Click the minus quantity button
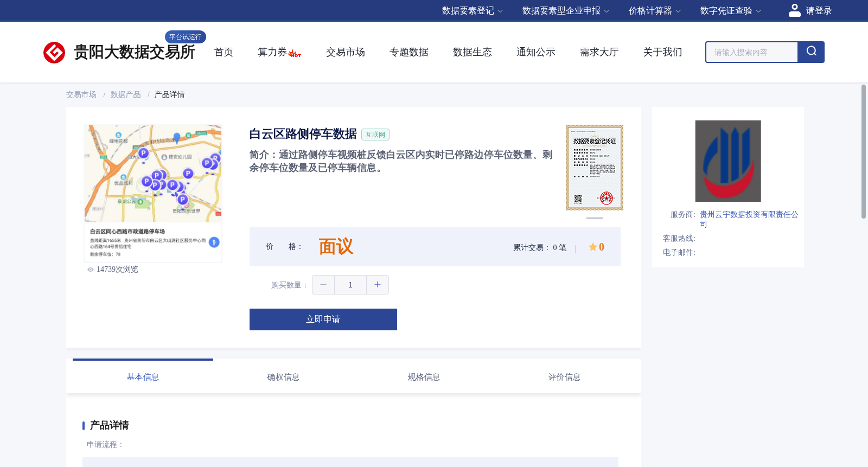This screenshot has height=467, width=868. pos(323,285)
